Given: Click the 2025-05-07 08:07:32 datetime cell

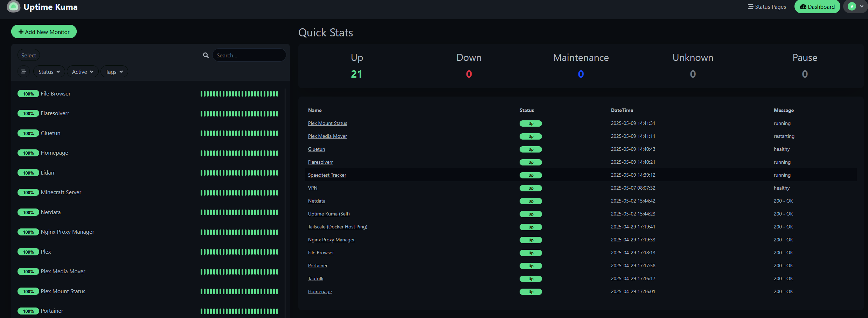Looking at the screenshot, I should tap(633, 188).
